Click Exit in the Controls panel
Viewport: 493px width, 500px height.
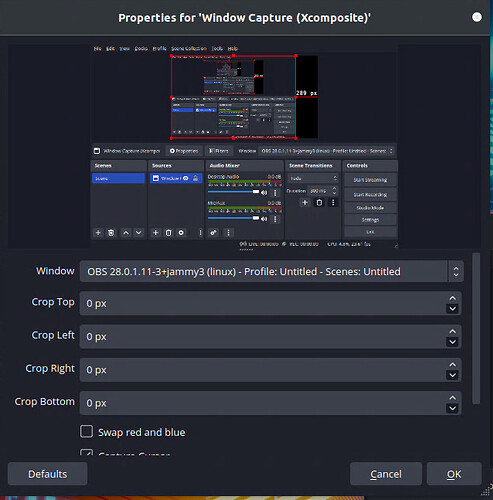click(x=370, y=232)
